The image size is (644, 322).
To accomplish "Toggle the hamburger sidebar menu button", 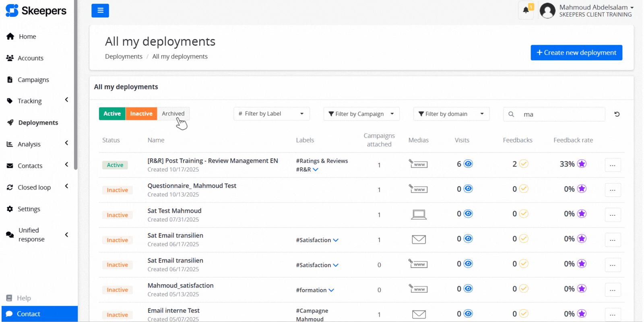I will [x=100, y=10].
